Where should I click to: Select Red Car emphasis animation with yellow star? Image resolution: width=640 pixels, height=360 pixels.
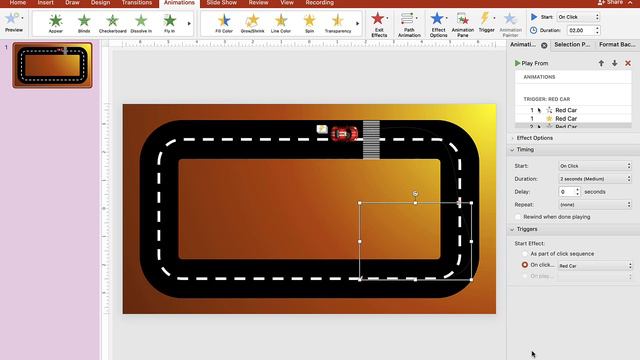(573, 119)
